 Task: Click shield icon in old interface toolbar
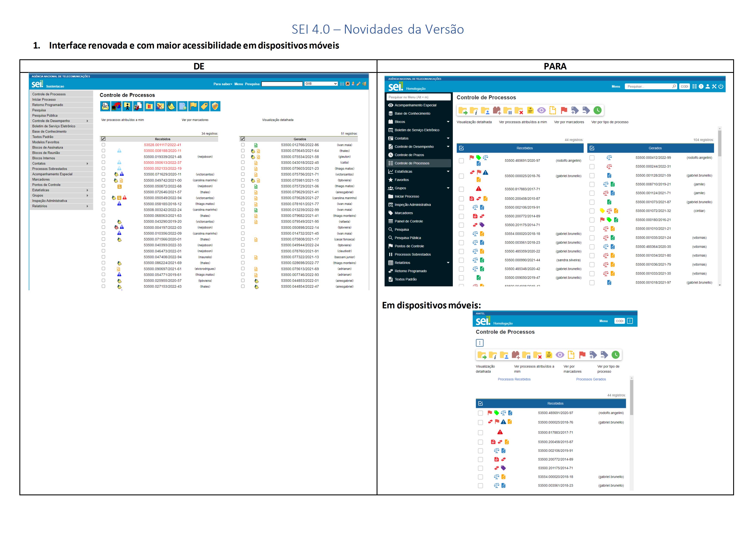[x=215, y=106]
